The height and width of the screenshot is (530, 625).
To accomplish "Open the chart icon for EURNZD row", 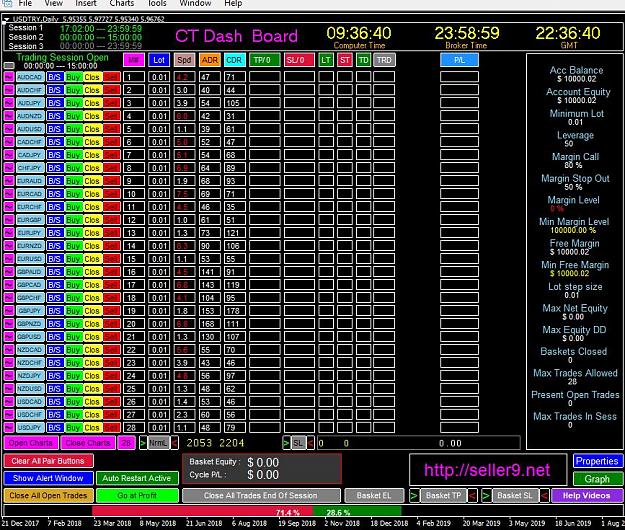I will coord(9,246).
